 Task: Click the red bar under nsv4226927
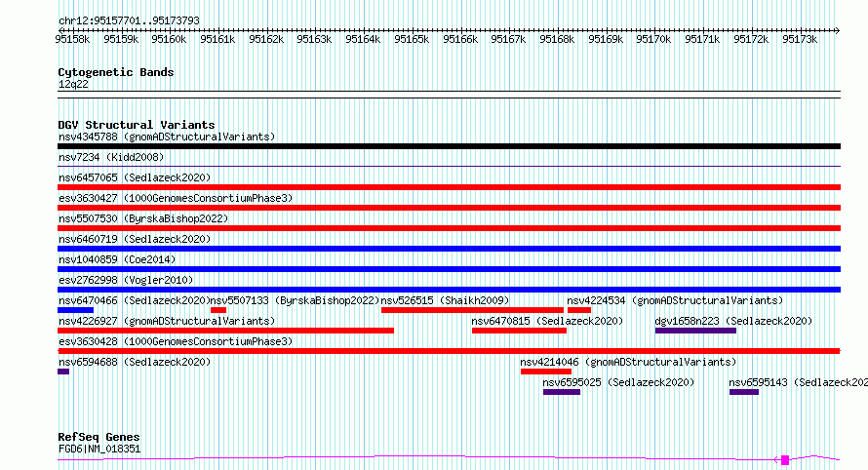point(226,331)
